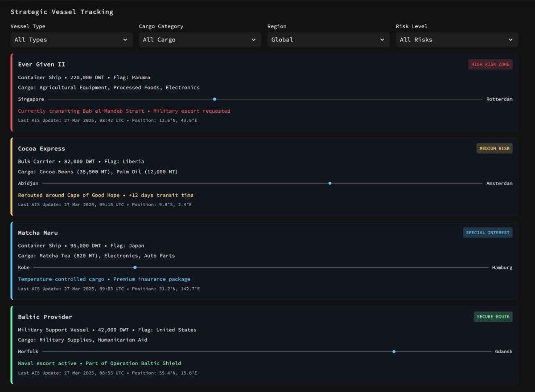This screenshot has height=392, width=535.
Task: Click Baltic Provider route progress marker
Action: pyautogui.click(x=394, y=351)
